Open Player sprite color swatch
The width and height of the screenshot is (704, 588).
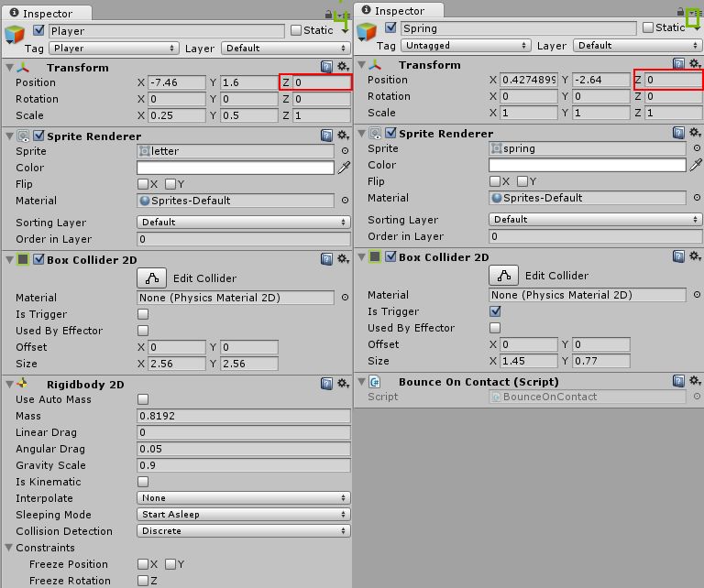pyautogui.click(x=236, y=168)
